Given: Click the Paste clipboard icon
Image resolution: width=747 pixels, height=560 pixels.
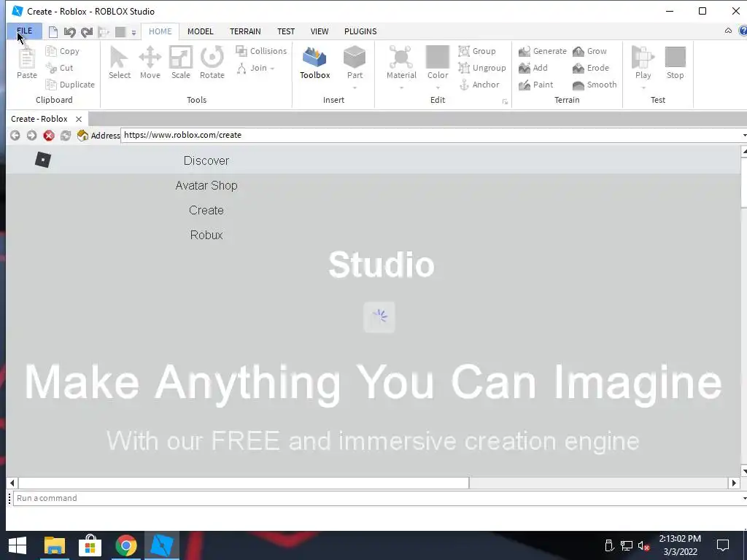Looking at the screenshot, I should tap(27, 58).
